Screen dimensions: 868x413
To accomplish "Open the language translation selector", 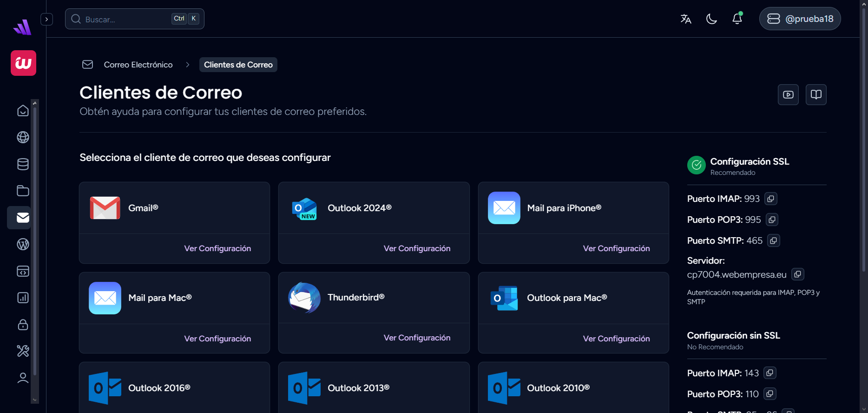I will pyautogui.click(x=686, y=19).
